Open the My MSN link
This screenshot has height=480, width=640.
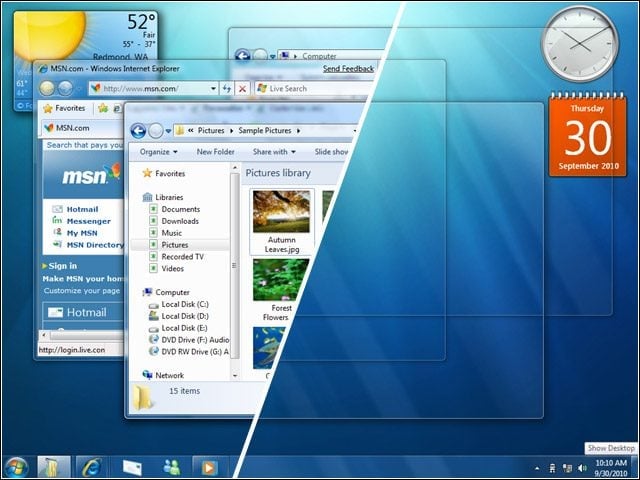tap(82, 233)
